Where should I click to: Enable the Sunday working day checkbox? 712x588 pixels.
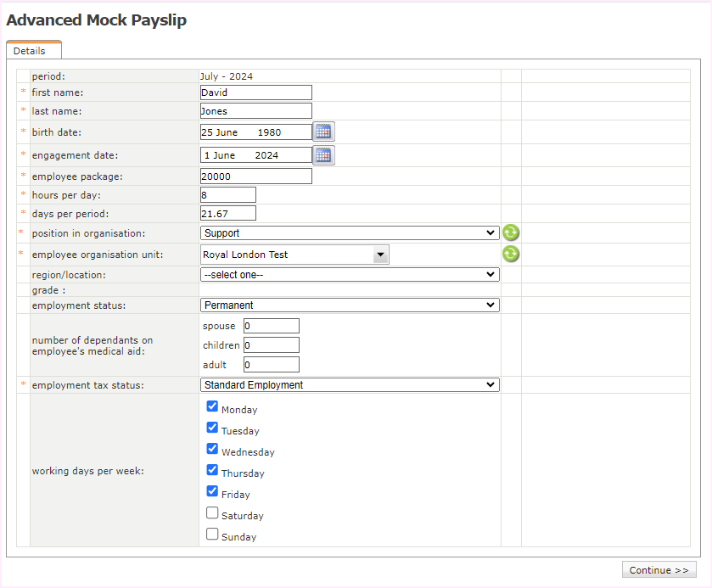pos(212,534)
